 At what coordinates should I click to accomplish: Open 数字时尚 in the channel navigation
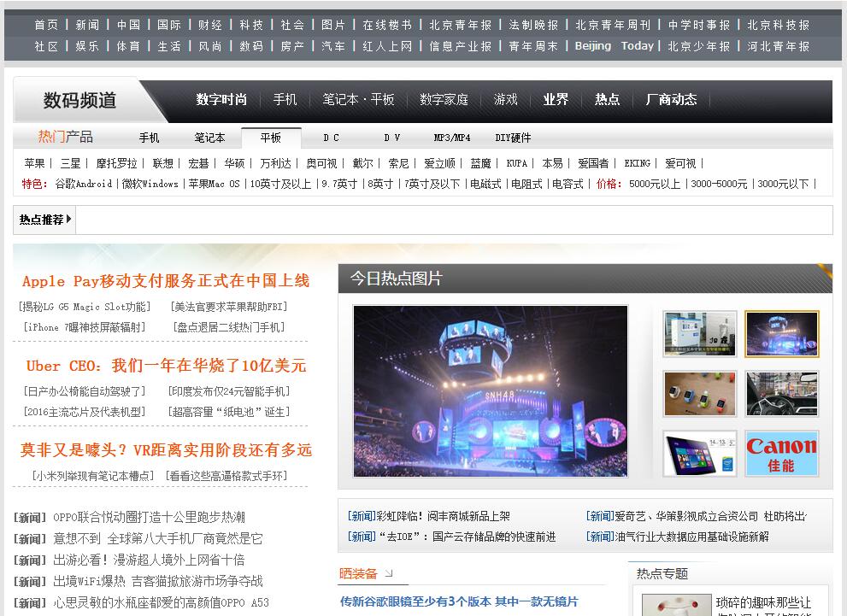point(221,100)
